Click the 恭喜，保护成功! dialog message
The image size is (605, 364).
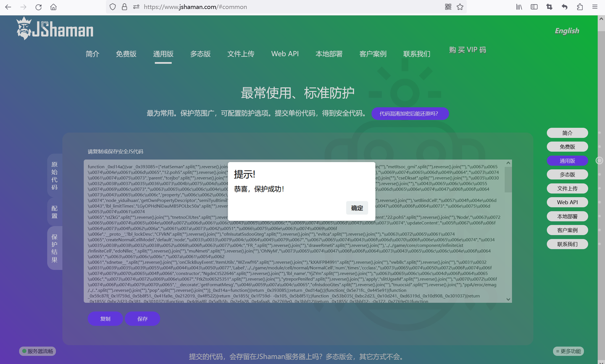click(x=259, y=189)
